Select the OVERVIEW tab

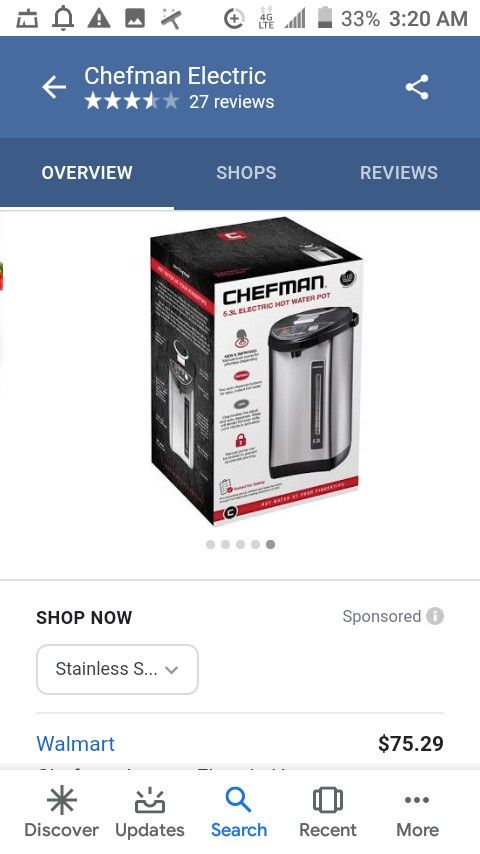[x=87, y=173]
